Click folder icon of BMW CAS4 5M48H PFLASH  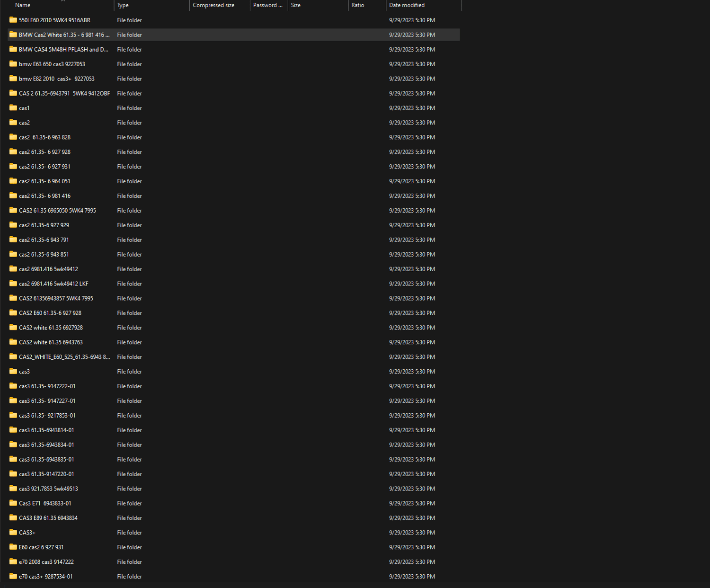(x=13, y=49)
